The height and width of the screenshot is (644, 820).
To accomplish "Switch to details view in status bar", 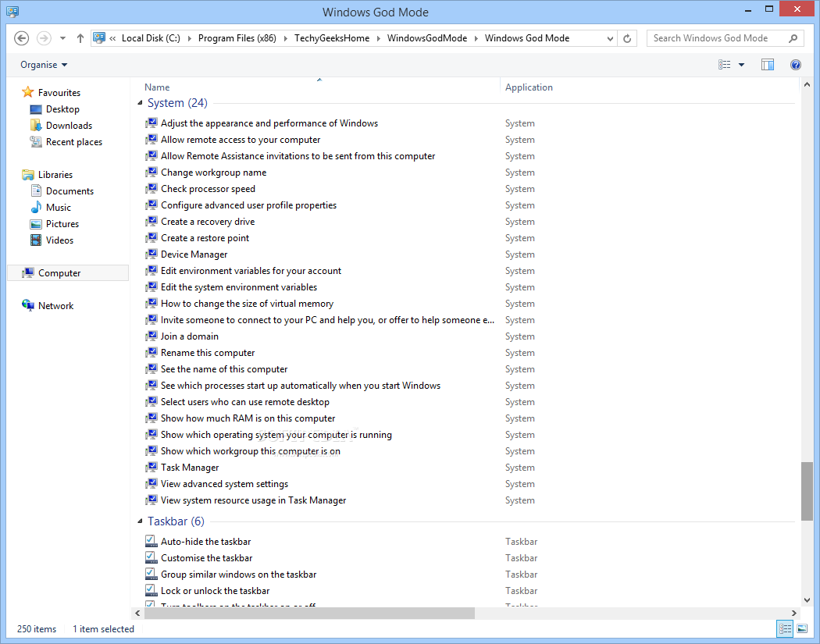I will click(785, 629).
